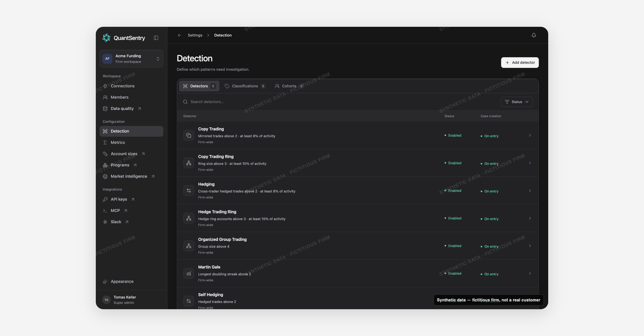The width and height of the screenshot is (644, 336).
Task: Open Metrics in the sidebar
Action: tap(131, 143)
